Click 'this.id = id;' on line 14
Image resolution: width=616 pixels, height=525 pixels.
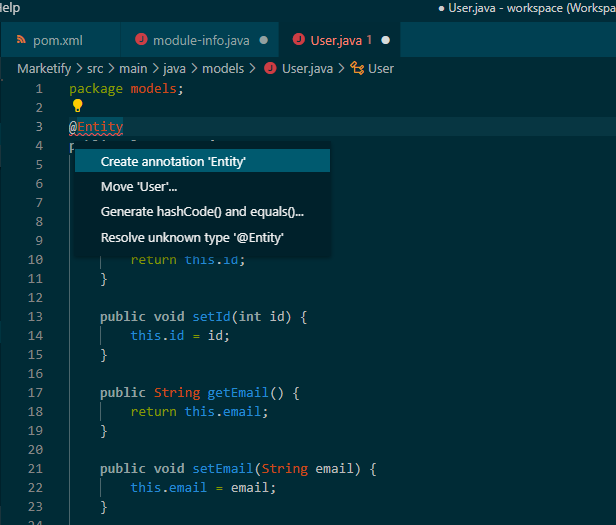pyautogui.click(x=180, y=336)
